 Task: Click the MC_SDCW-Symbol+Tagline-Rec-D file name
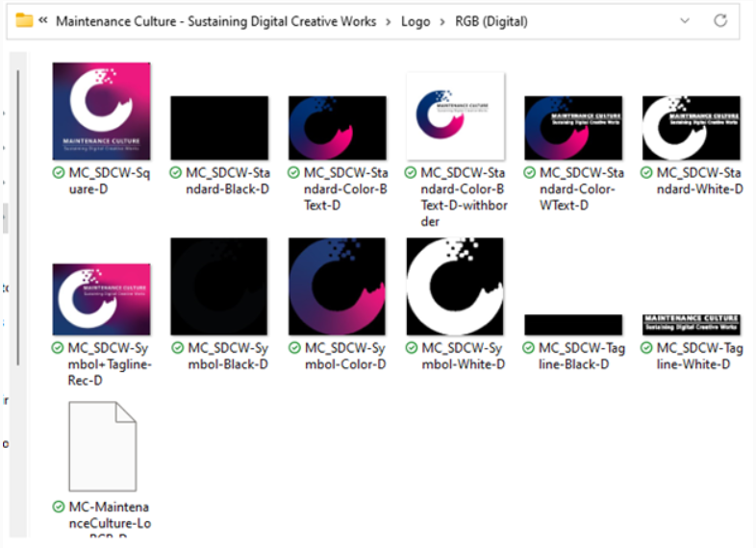click(110, 363)
